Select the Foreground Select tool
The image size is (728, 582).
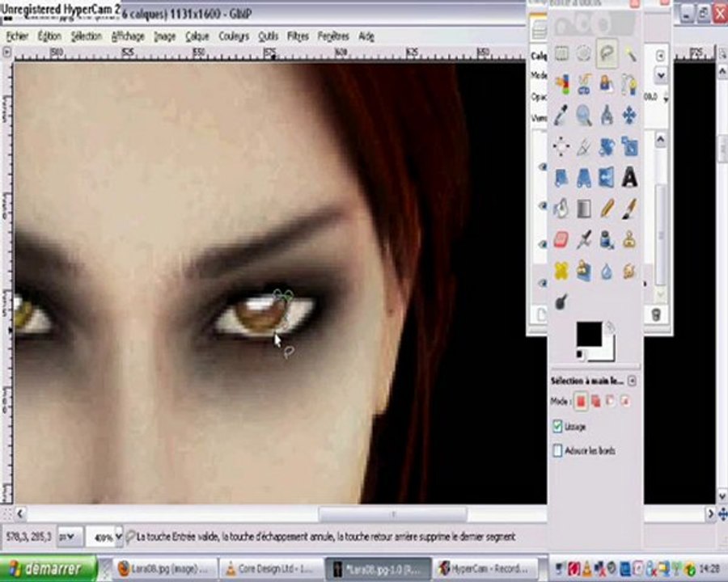(x=607, y=85)
